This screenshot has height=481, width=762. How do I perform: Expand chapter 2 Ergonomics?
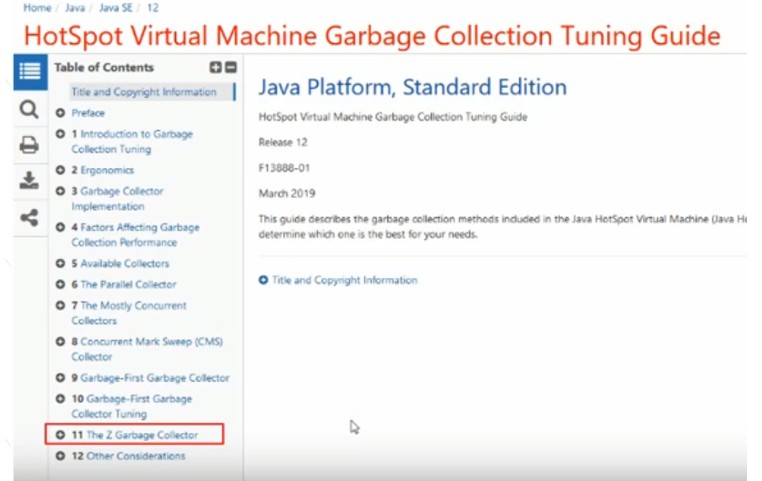[x=60, y=170]
